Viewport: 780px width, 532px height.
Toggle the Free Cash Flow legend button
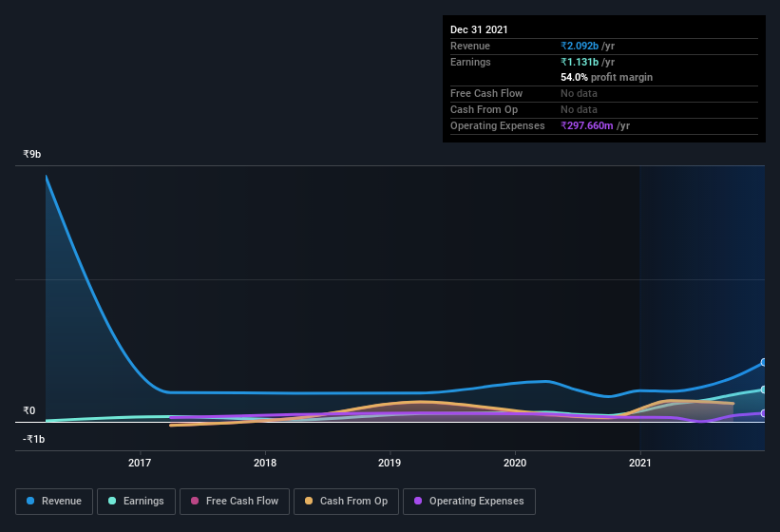(235, 502)
